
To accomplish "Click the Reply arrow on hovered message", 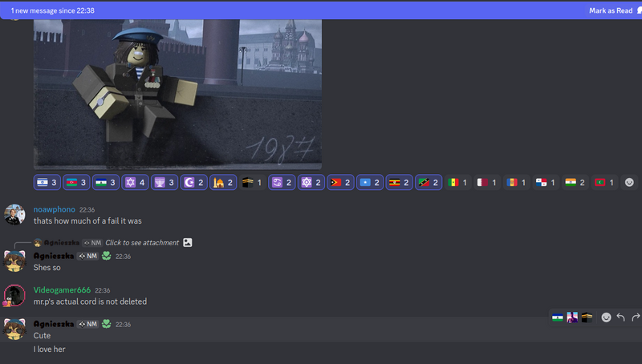I will [620, 317].
